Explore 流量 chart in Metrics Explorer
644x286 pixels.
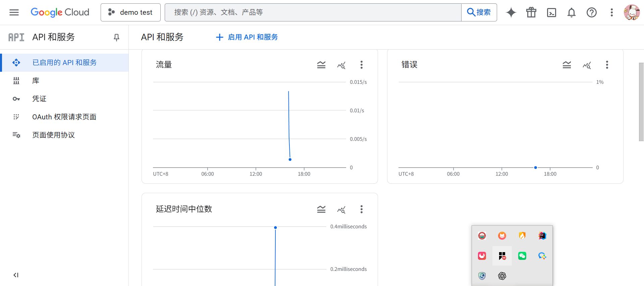[341, 65]
